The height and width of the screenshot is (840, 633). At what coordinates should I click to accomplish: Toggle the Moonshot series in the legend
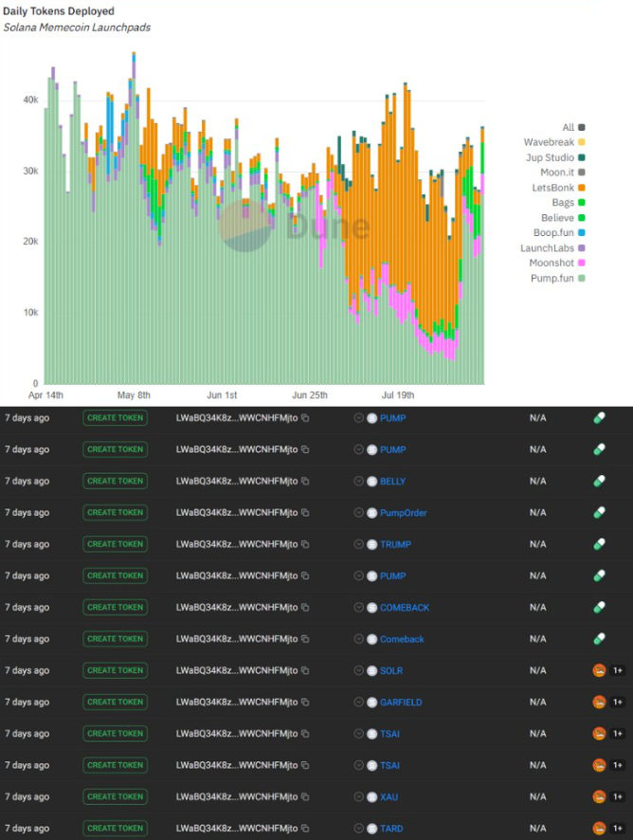tap(556, 263)
